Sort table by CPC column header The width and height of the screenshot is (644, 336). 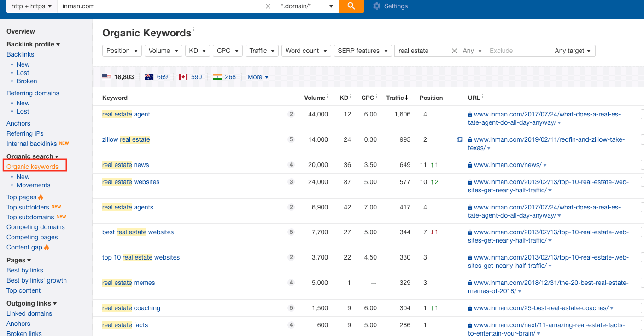tap(368, 98)
